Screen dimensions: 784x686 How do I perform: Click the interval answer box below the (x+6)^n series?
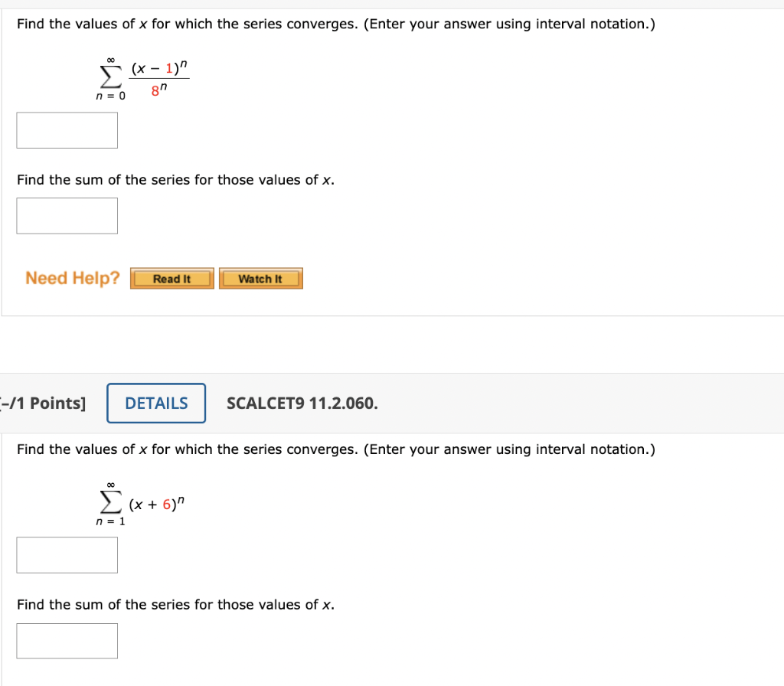pos(67,554)
